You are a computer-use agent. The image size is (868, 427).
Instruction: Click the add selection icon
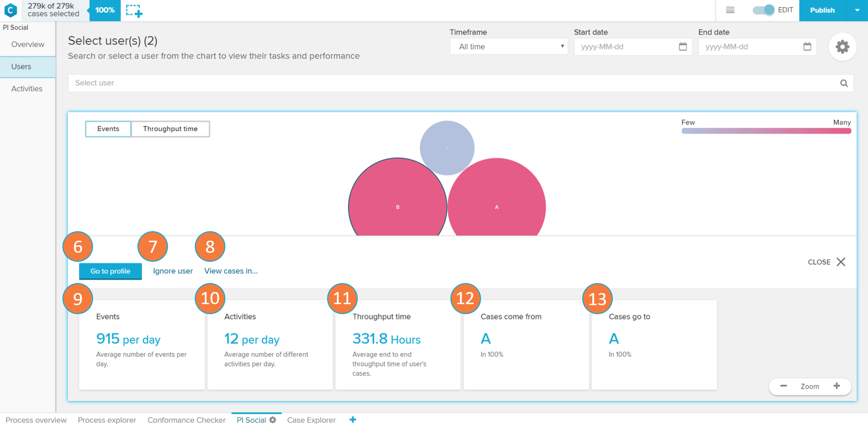[134, 11]
